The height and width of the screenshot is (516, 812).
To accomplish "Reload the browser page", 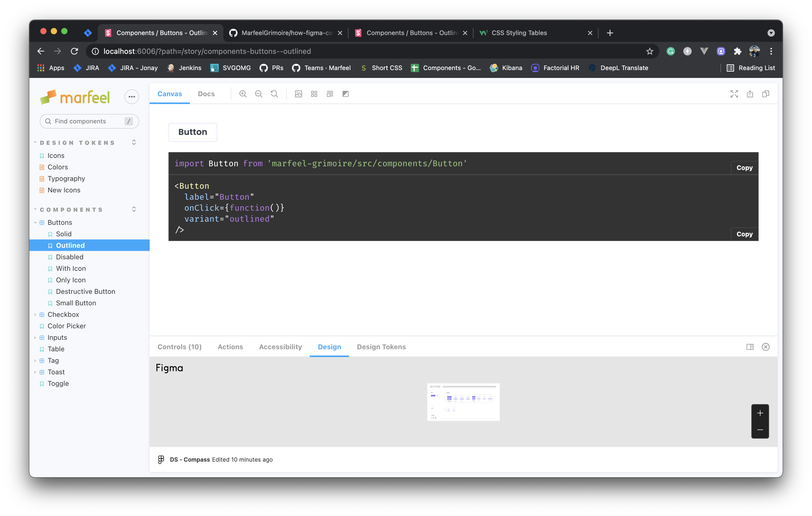I will pos(75,51).
